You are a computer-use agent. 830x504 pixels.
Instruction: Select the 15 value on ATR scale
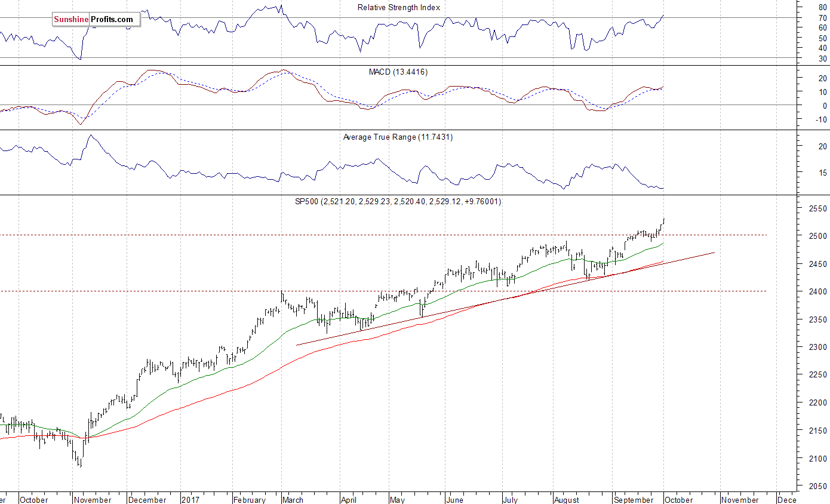coord(823,173)
